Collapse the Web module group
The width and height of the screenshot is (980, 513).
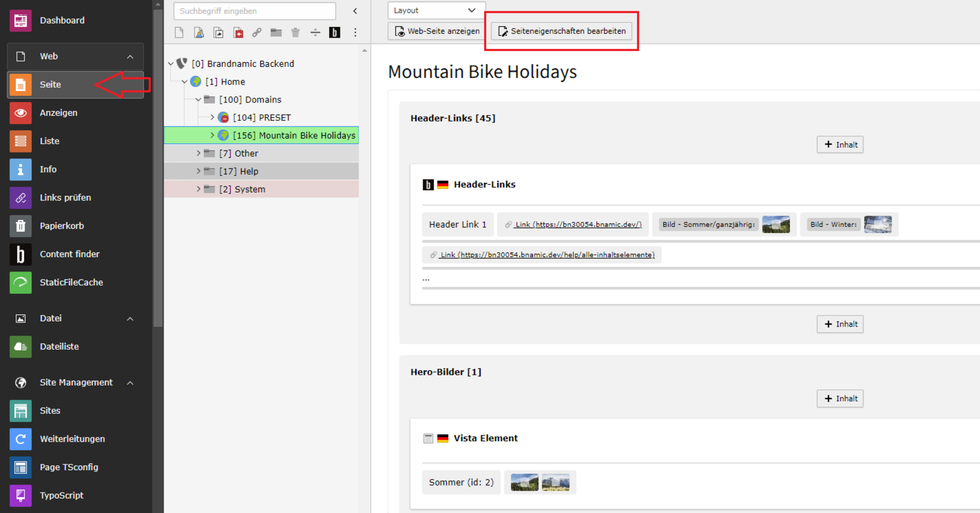coord(130,57)
